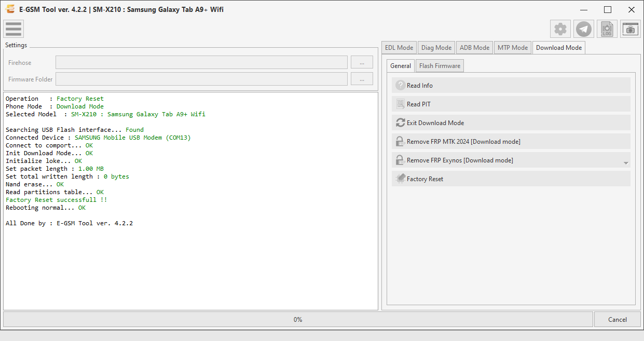Run the Read PIT operation
Image resolution: width=644 pixels, height=341 pixels.
pyautogui.click(x=511, y=104)
